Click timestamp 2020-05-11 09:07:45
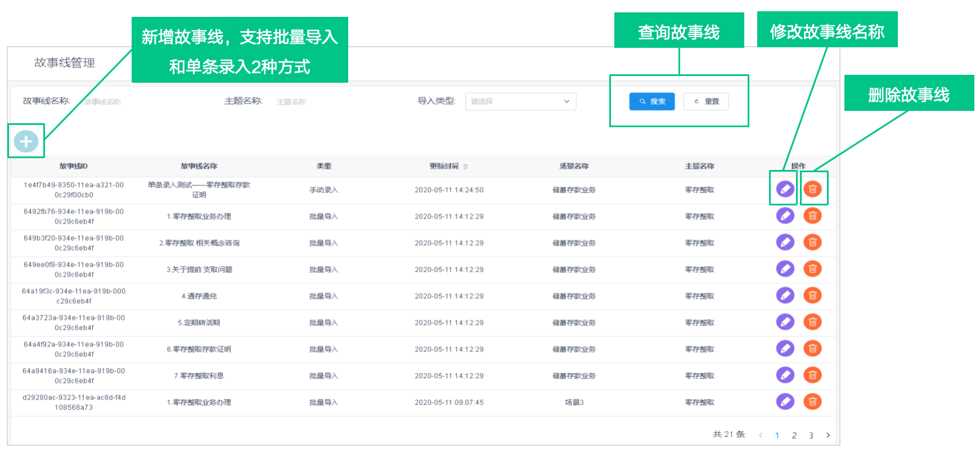980x457 pixels. [449, 402]
